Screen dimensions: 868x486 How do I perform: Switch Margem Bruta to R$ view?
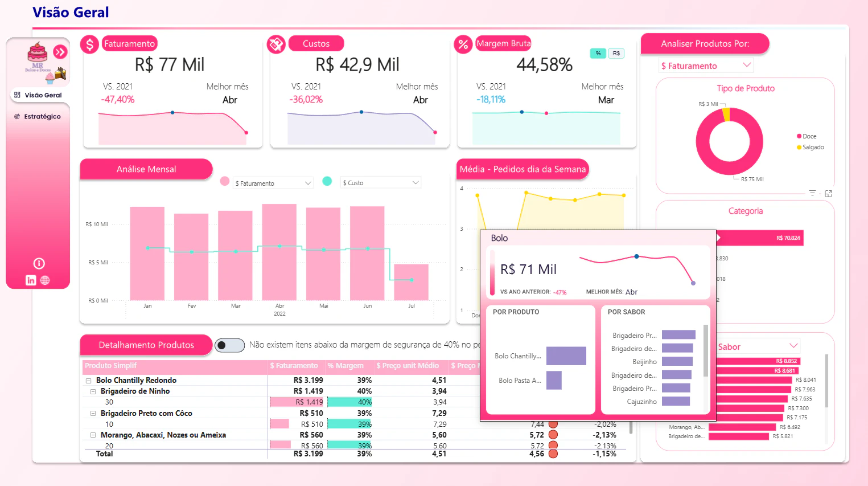(616, 53)
